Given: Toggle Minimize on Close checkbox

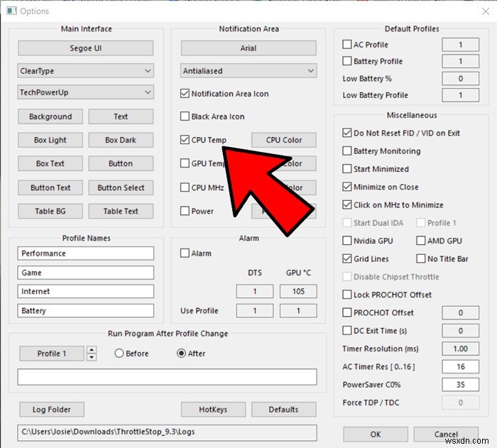Looking at the screenshot, I should coord(346,187).
